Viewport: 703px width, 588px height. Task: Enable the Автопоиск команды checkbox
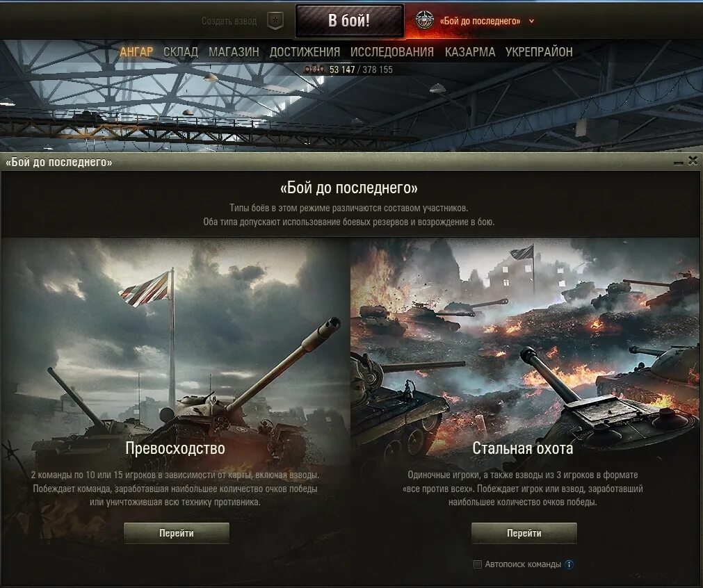[478, 564]
